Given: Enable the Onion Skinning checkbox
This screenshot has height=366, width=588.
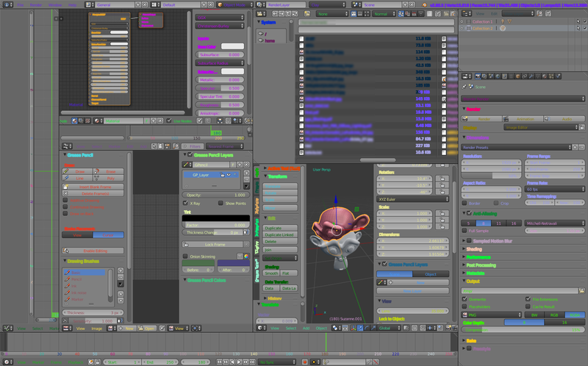Looking at the screenshot, I should 186,256.
